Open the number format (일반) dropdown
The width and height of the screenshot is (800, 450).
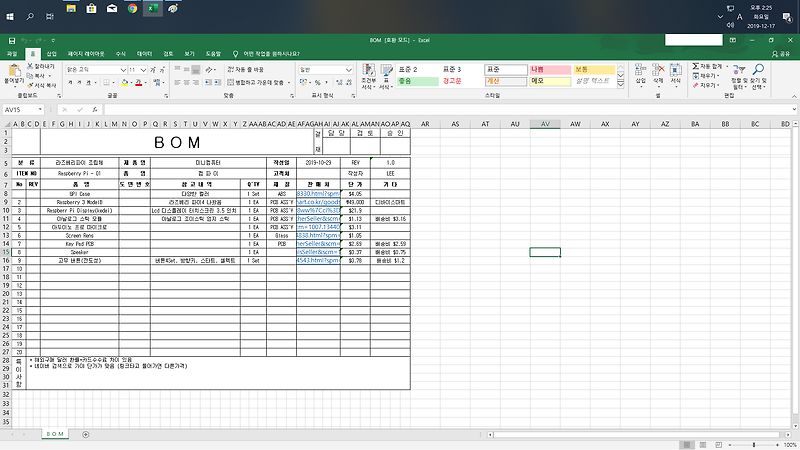[x=349, y=70]
